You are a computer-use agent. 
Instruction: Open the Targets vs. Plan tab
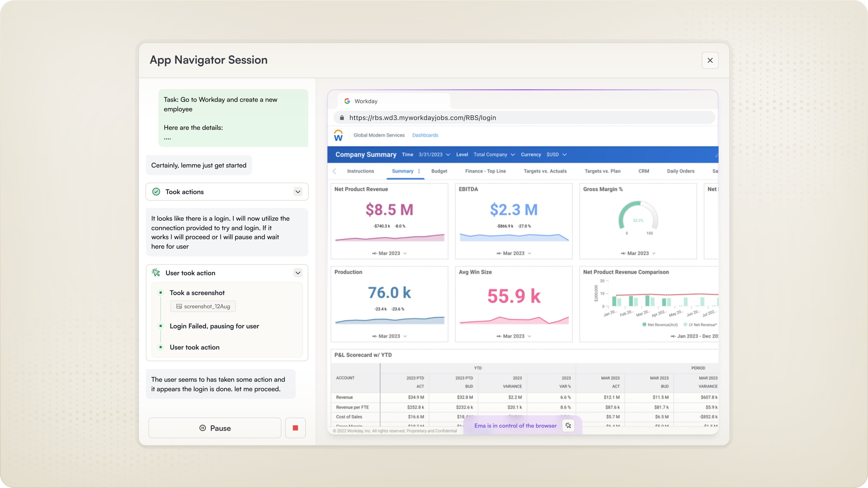[602, 171]
